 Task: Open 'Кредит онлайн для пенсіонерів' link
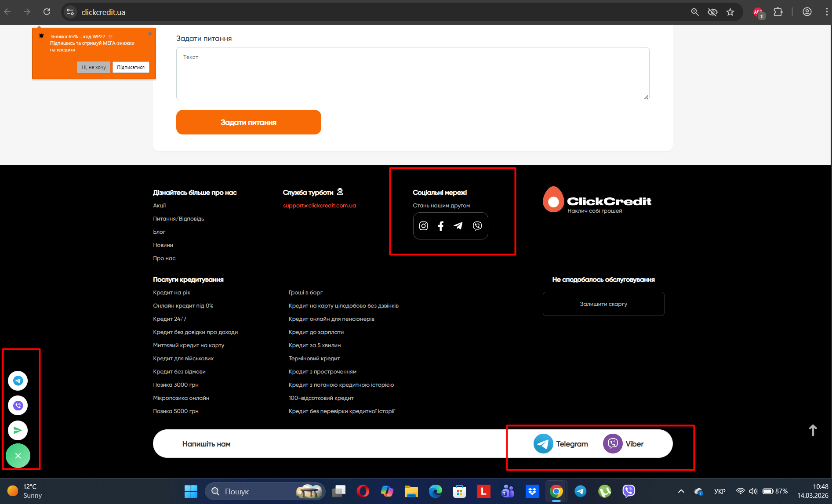332,319
